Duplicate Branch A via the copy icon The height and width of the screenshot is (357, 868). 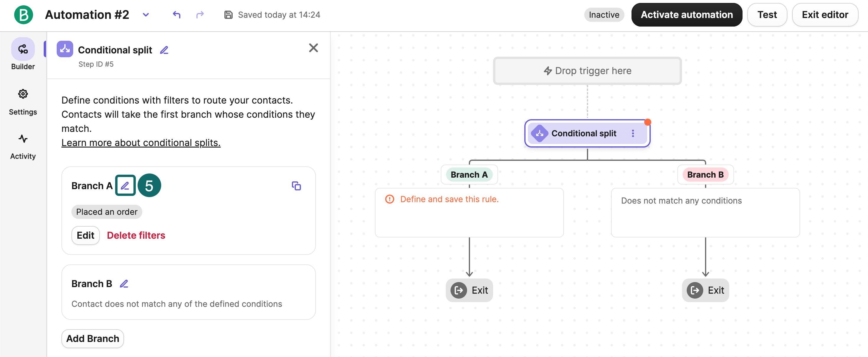tap(296, 186)
